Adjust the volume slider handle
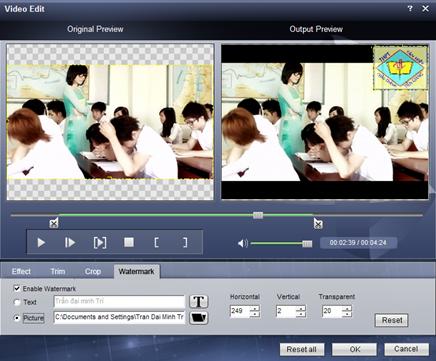The height and width of the screenshot is (361, 436). point(307,244)
